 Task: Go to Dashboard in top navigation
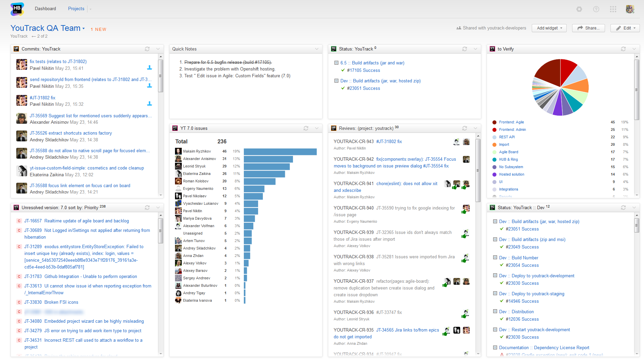point(45,8)
